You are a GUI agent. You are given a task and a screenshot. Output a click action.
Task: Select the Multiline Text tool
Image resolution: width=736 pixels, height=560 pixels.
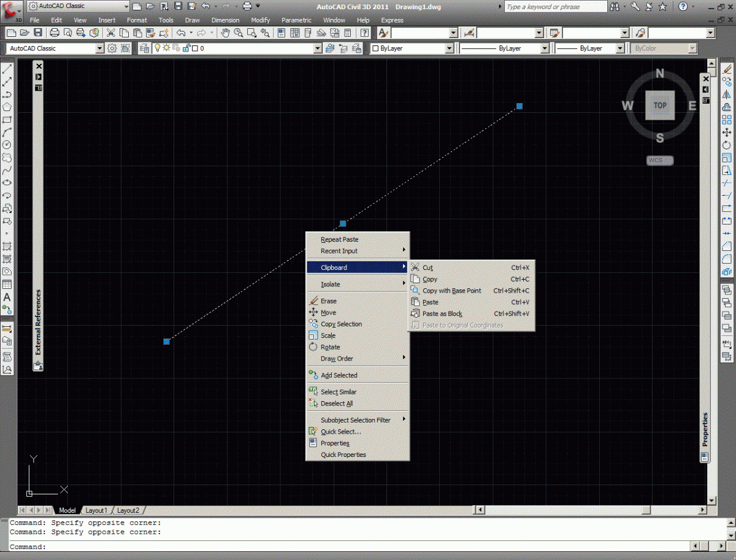tap(7, 297)
